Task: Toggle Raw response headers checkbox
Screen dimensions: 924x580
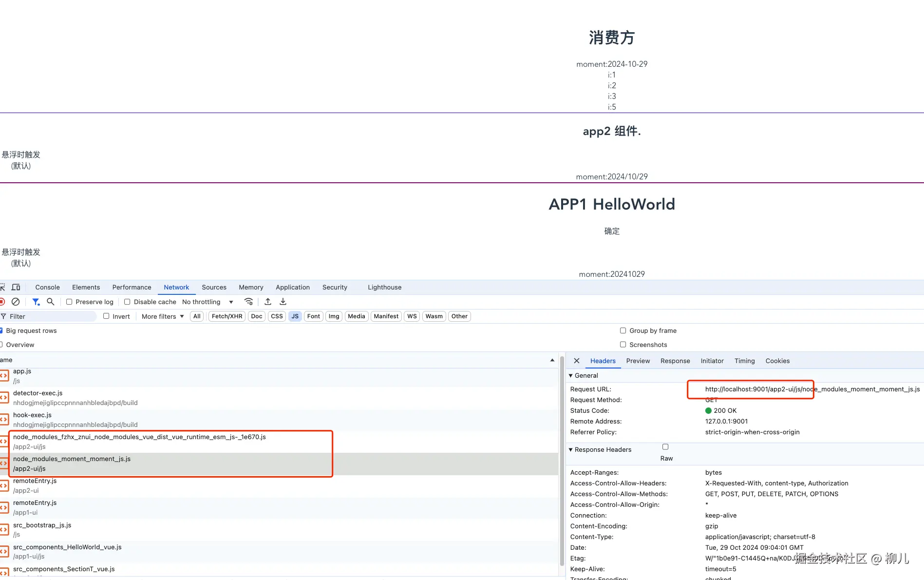Action: (x=665, y=447)
